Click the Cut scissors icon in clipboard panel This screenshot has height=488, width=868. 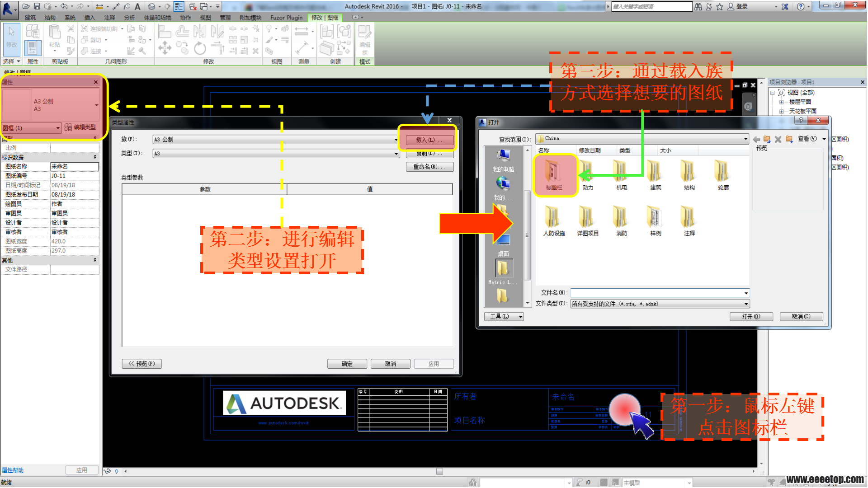[x=71, y=28]
